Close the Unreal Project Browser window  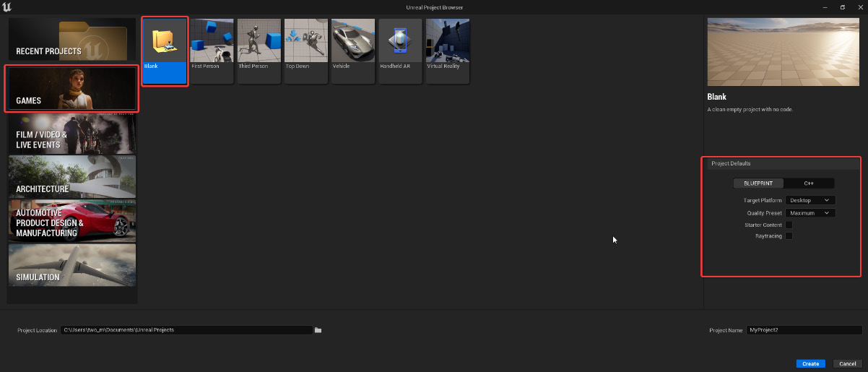click(x=859, y=7)
